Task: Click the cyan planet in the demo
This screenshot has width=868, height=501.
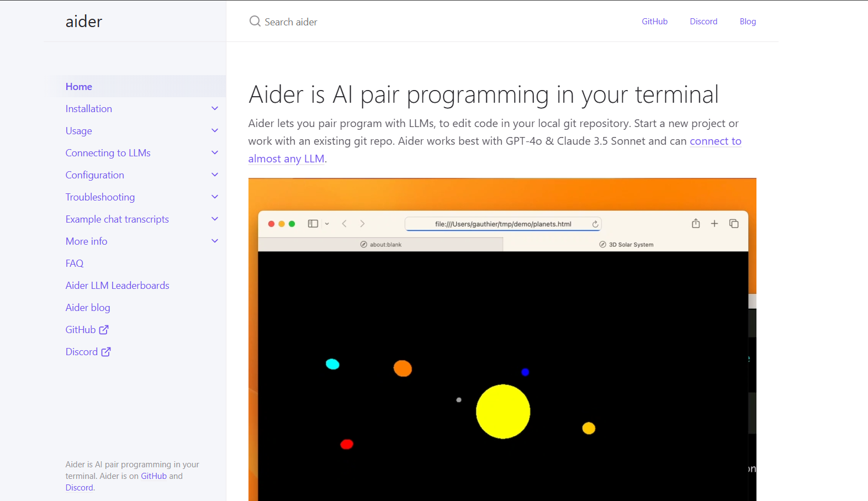Action: click(x=332, y=364)
